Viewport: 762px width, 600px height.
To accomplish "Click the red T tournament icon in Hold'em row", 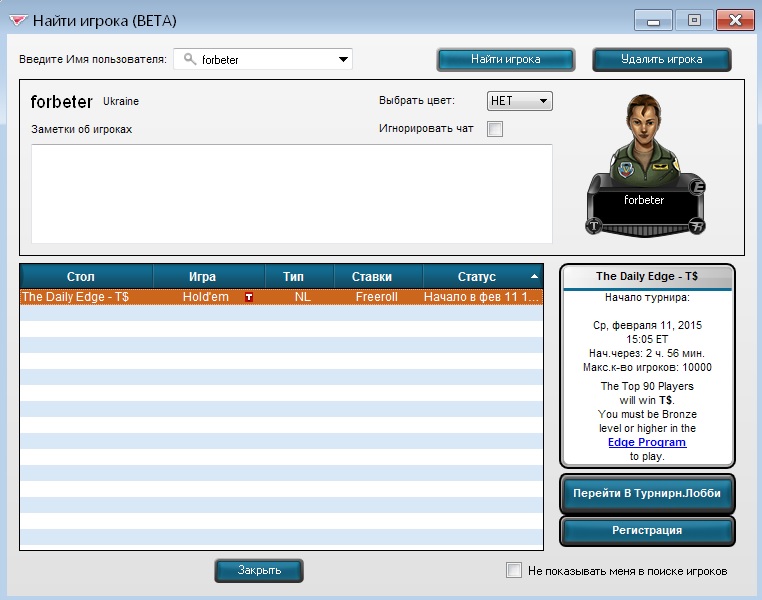I will (249, 297).
